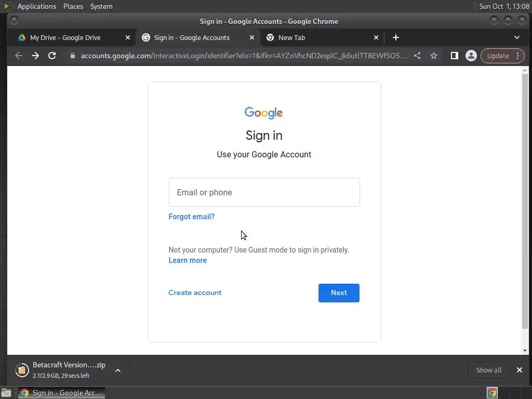Screen dimensions: 532x399
Task: Go back to previous page
Action: (x=19, y=56)
